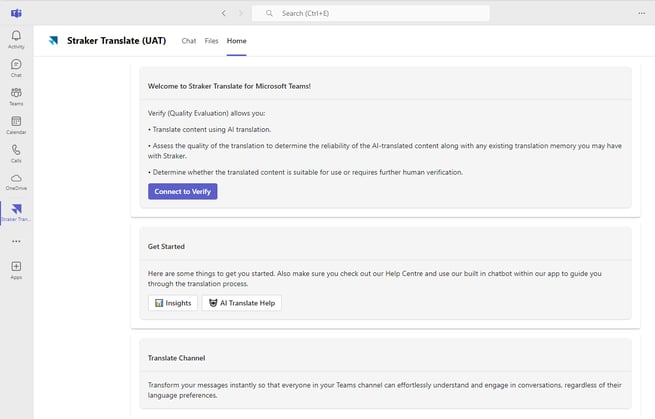Click 'Transform your messages instantly' description
This screenshot has width=655, height=419.
pyautogui.click(x=385, y=390)
